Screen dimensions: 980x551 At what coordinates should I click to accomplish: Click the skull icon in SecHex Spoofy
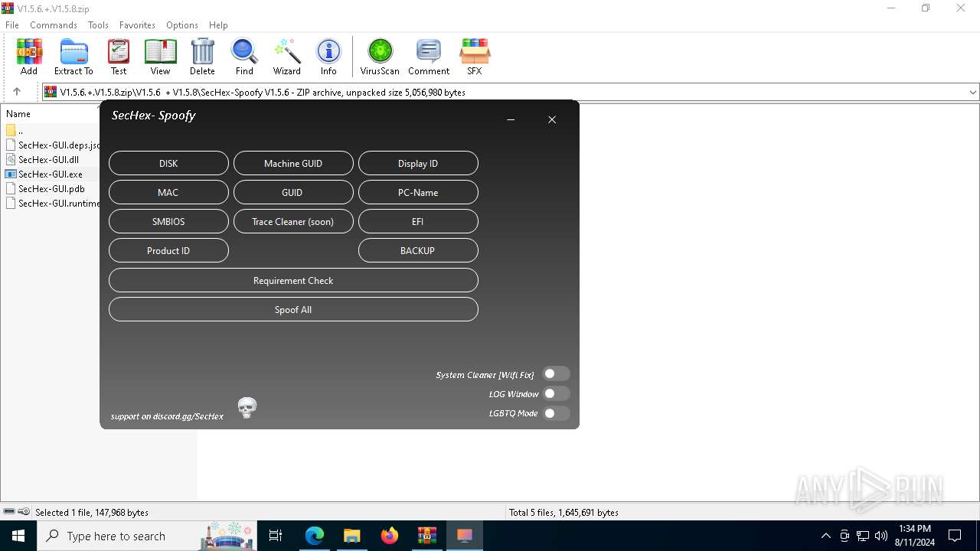pos(247,408)
